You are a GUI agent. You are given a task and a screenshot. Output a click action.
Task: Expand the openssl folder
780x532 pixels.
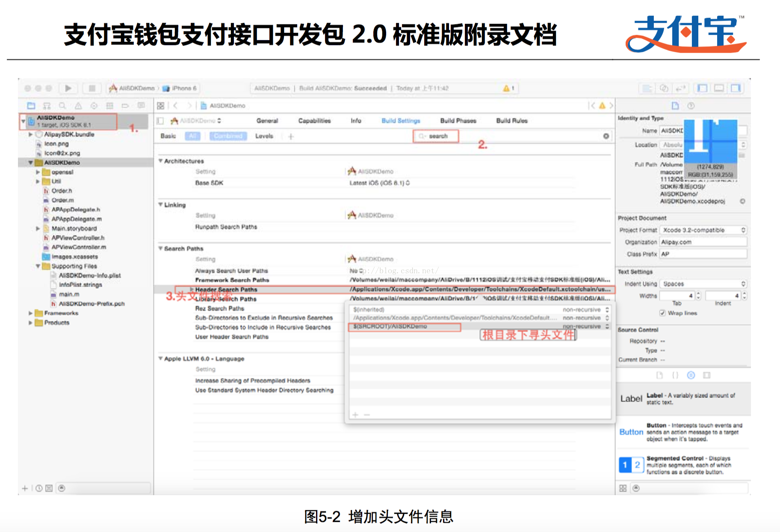[x=38, y=172]
